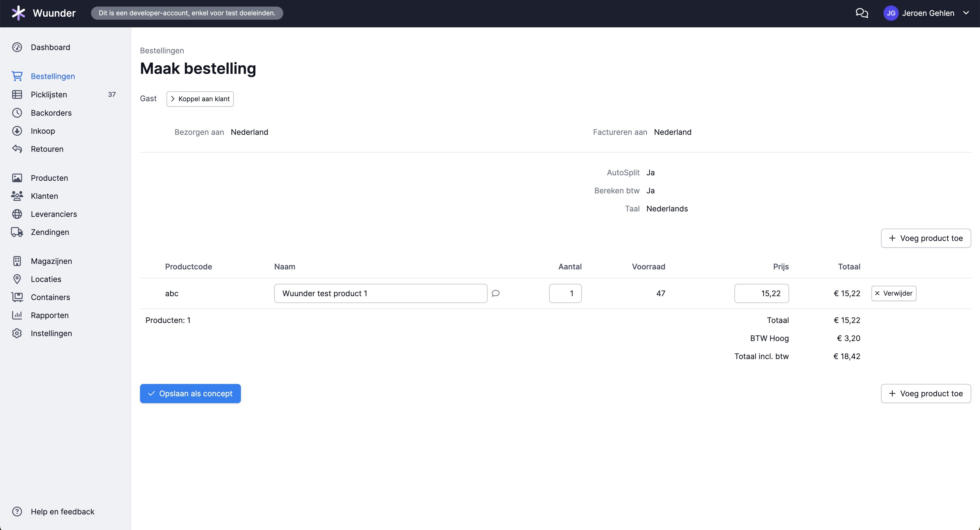The height and width of the screenshot is (530, 980).
Task: Click the Inkoop download-arrow icon
Action: [17, 131]
